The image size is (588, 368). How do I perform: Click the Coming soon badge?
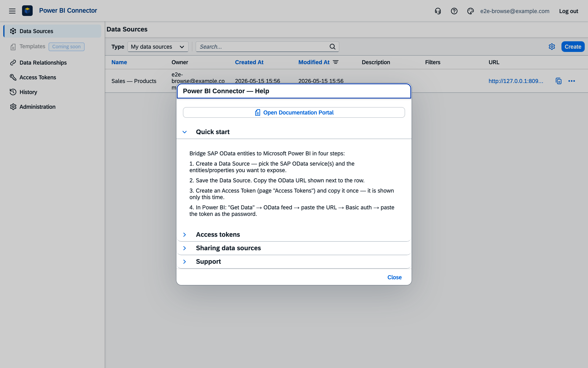pos(66,47)
